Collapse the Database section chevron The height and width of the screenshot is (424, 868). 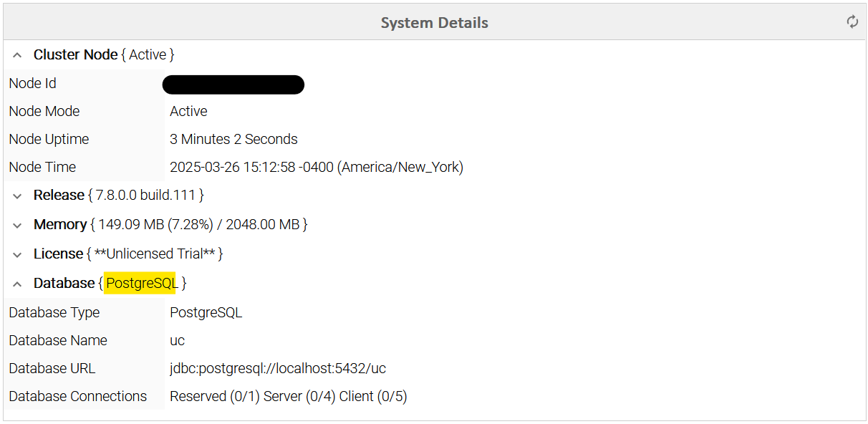pos(18,284)
